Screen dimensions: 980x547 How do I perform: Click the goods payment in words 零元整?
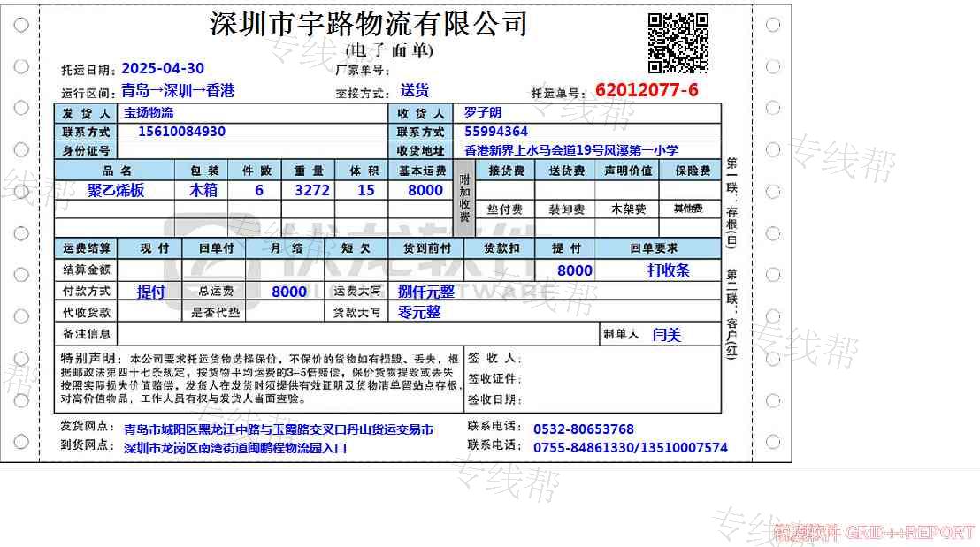tap(418, 312)
